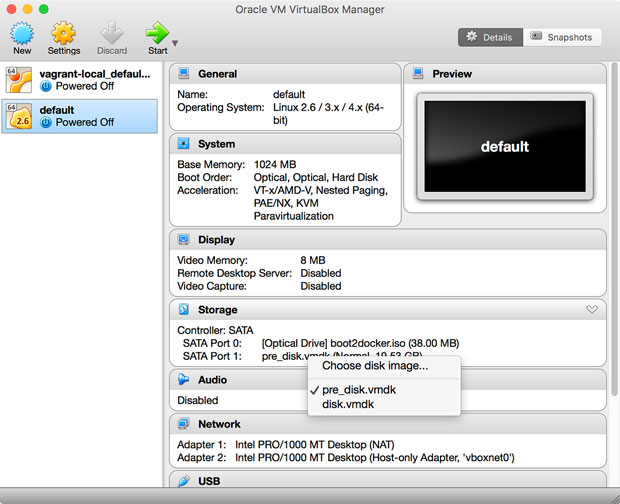Image resolution: width=620 pixels, height=504 pixels.
Task: Click vagrant-local VM OS icon
Action: coord(19,80)
